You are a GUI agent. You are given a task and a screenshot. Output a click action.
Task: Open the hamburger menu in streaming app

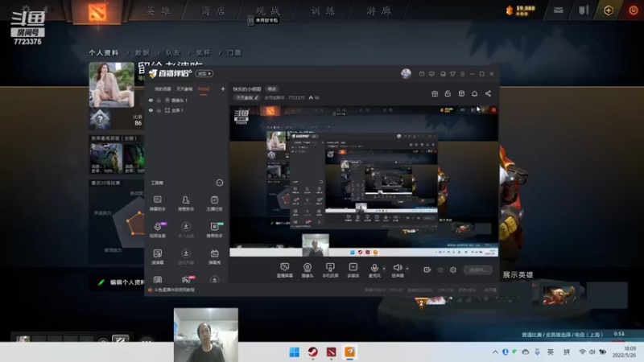pyautogui.click(x=462, y=74)
